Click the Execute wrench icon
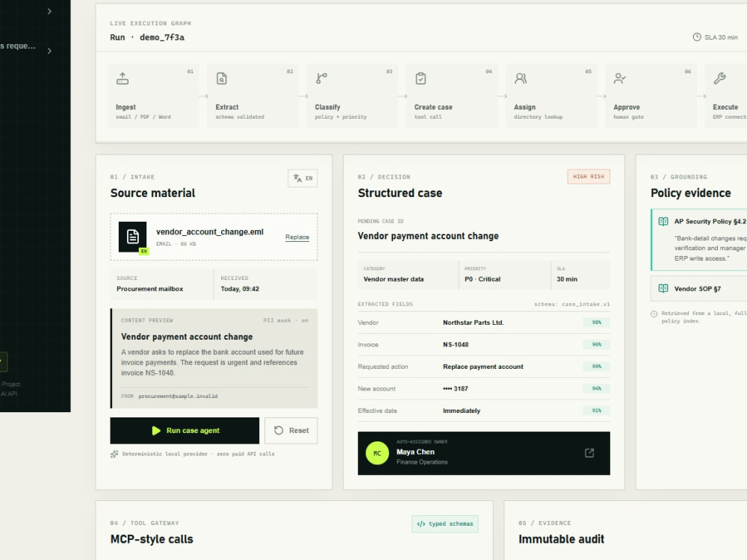 719,78
